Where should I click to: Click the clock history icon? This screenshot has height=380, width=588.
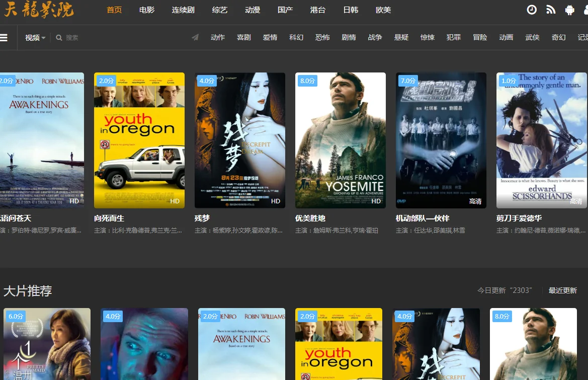[532, 10]
